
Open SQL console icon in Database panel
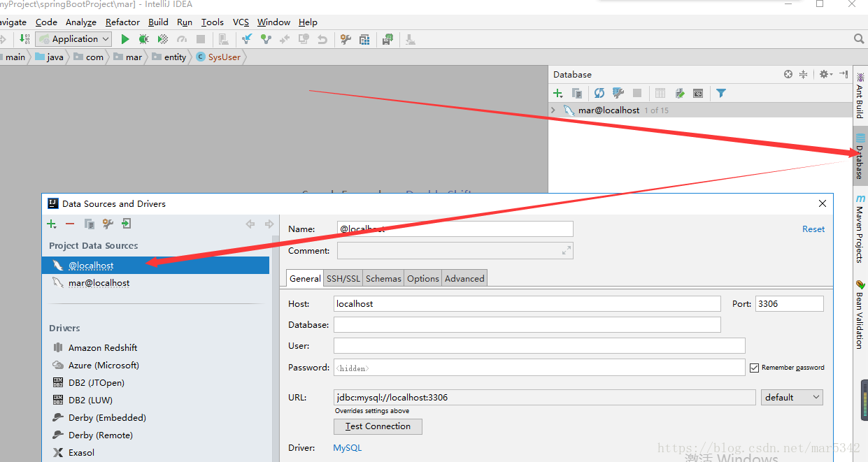tap(698, 93)
